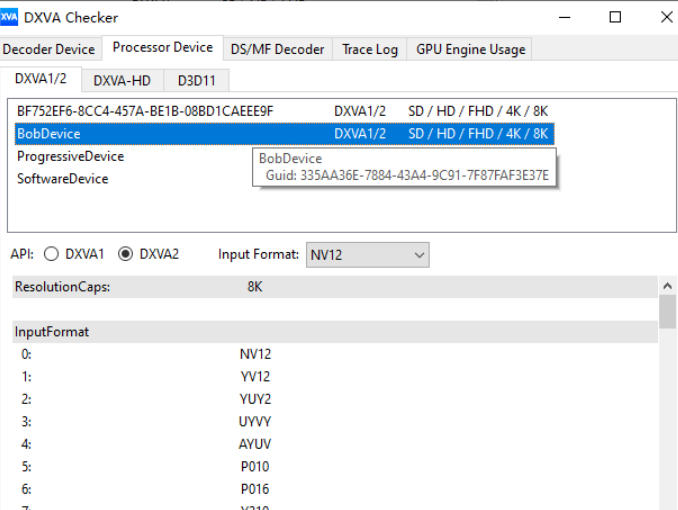Click the DXVA Checker app icon
Screen dimensions: 678x510
10,17
